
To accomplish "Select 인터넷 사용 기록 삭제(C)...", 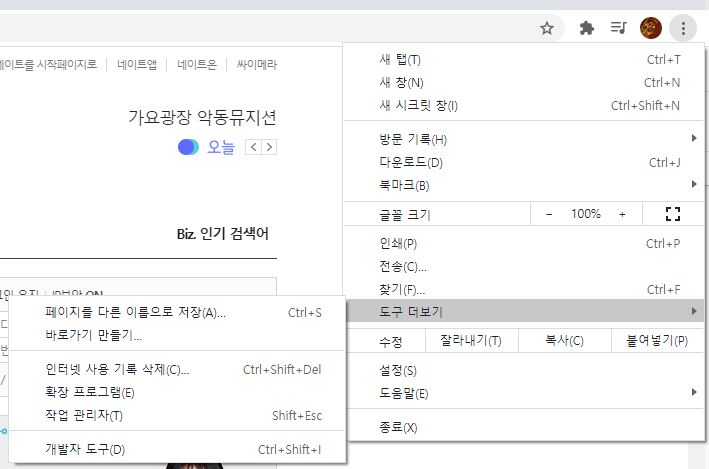I will pos(177,370).
